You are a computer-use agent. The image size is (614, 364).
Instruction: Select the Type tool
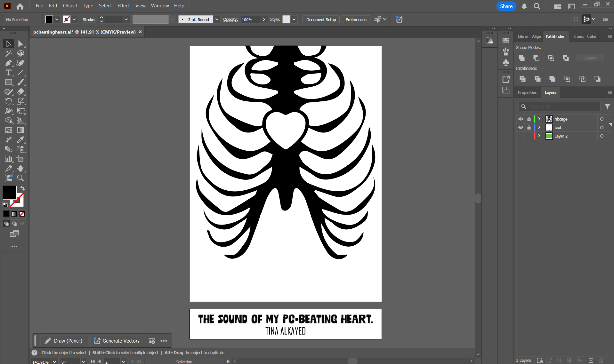(8, 73)
